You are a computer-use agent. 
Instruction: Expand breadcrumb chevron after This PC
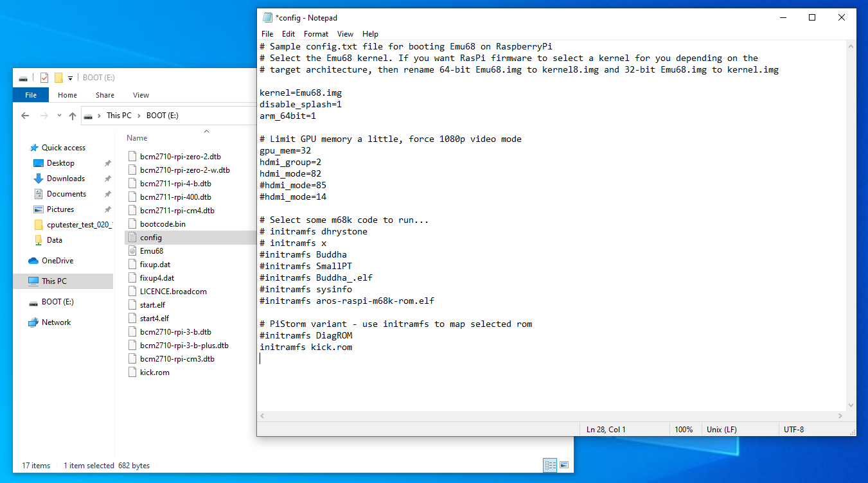coord(139,116)
